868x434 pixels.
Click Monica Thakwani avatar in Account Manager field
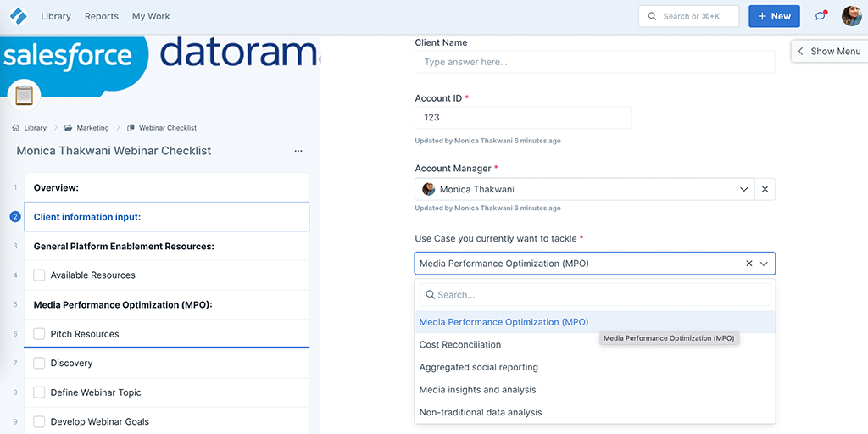(x=428, y=189)
